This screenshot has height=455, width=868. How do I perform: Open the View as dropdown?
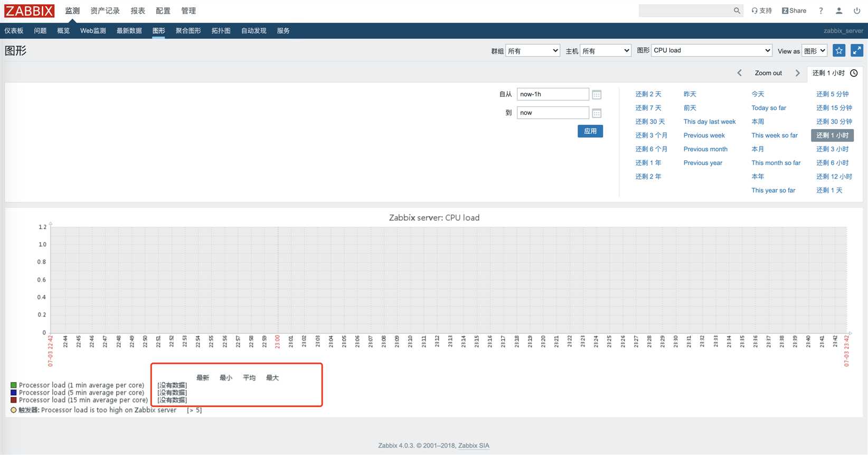tap(815, 51)
